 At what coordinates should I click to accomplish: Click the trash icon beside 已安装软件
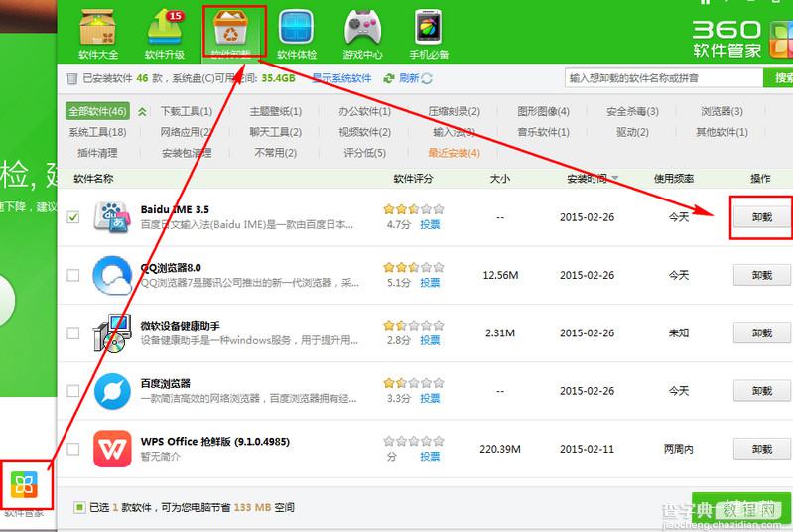point(72,78)
